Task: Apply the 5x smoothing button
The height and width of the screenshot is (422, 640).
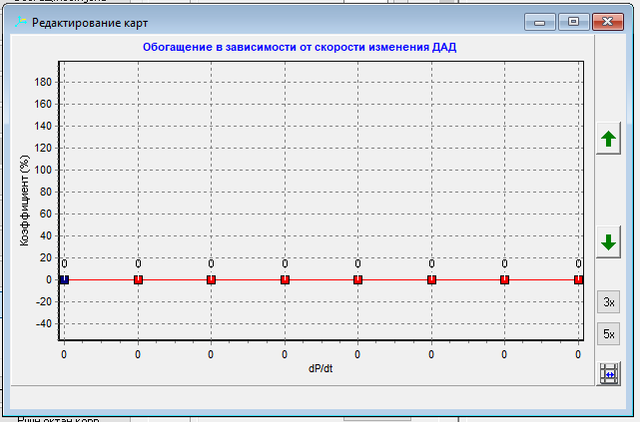Action: coord(609,334)
